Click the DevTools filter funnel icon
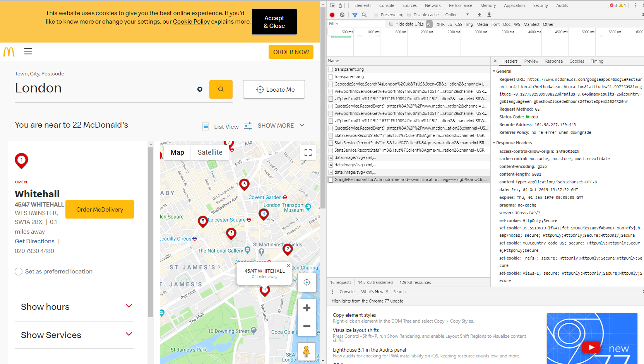 point(355,15)
